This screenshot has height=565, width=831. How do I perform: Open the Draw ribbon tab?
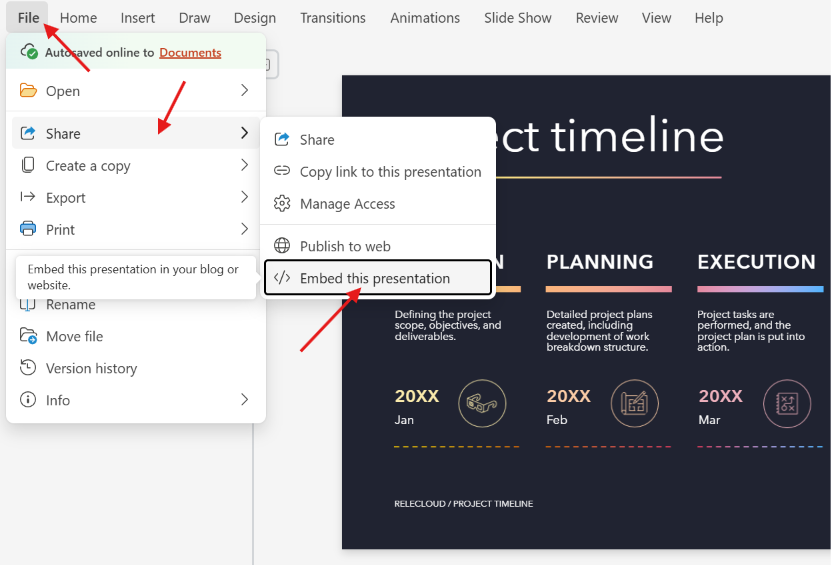pos(195,18)
